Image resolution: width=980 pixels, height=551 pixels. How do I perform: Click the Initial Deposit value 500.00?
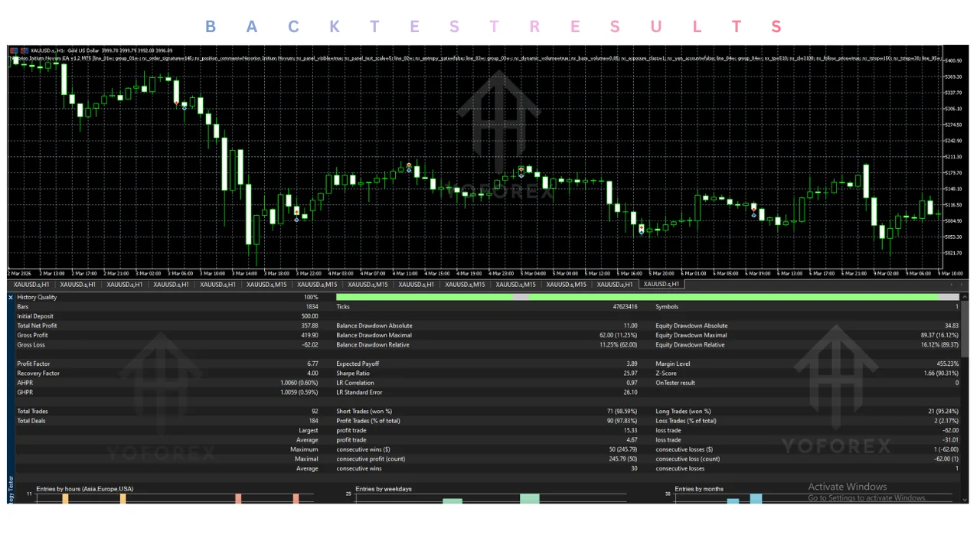(x=309, y=316)
